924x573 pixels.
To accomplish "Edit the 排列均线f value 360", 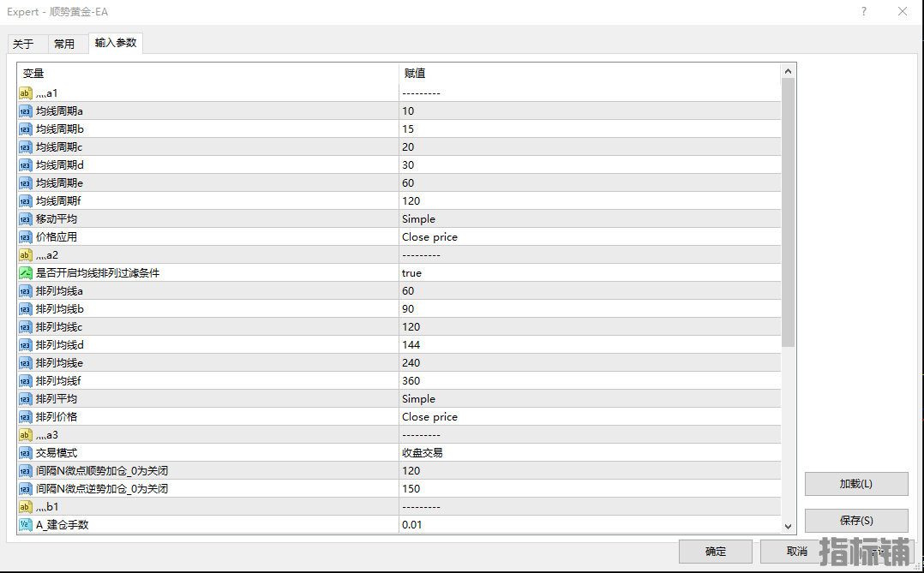I will point(590,380).
